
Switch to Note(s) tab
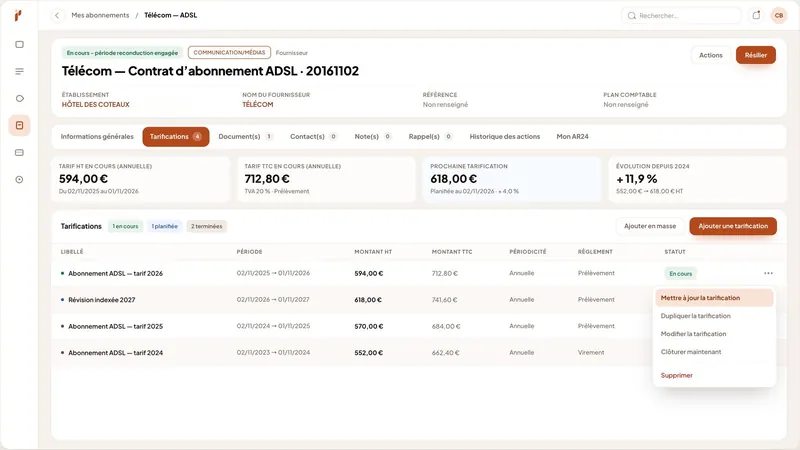click(372, 137)
